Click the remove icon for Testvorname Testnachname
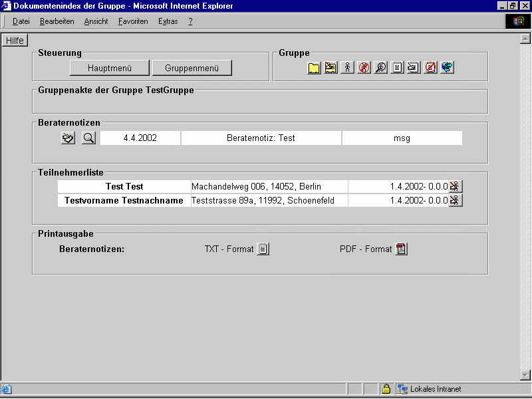This screenshot has width=532, height=399. 456,200
